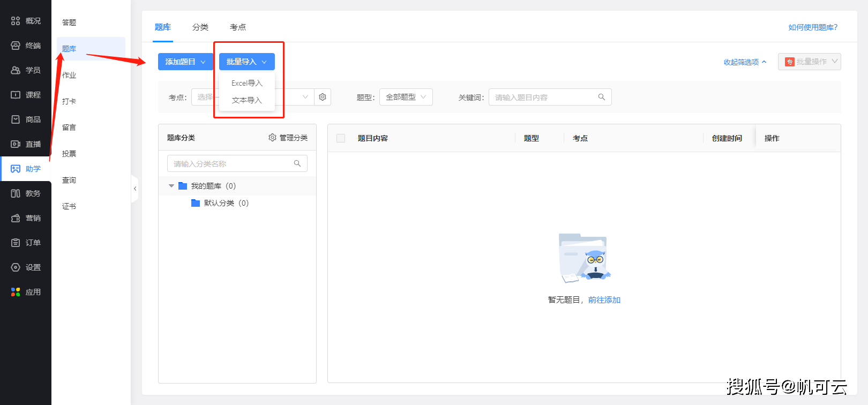The height and width of the screenshot is (405, 868).
Task: Open the 添加题目 dropdown button
Action: [x=185, y=62]
